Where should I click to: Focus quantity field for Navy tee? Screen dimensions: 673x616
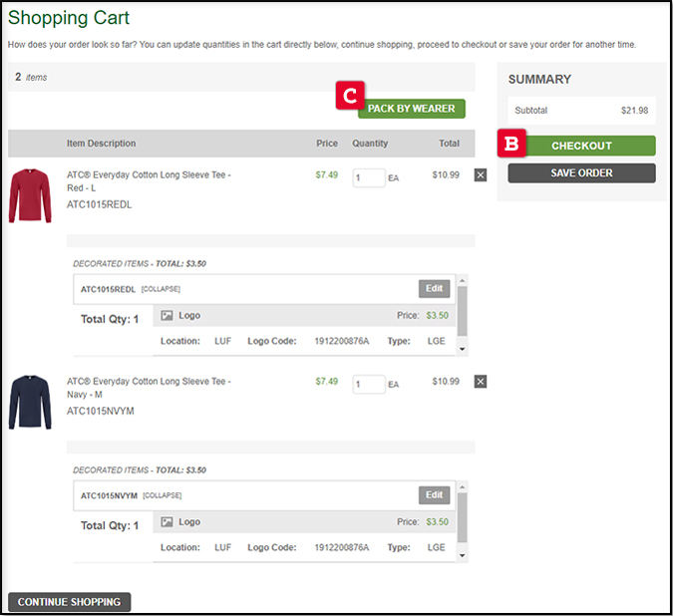tap(369, 384)
